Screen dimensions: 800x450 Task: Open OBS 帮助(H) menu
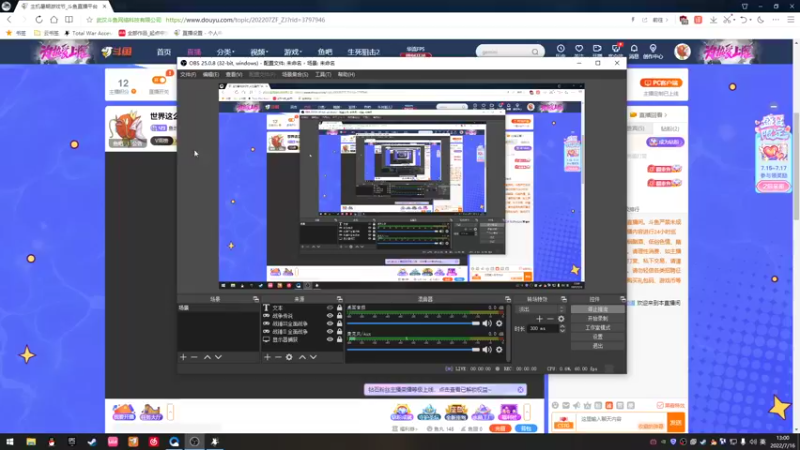pyautogui.click(x=346, y=74)
